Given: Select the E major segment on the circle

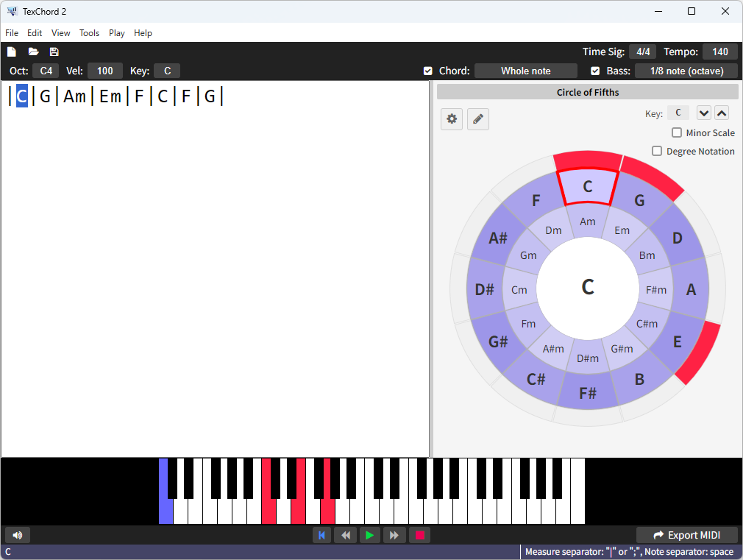Looking at the screenshot, I should tap(678, 341).
